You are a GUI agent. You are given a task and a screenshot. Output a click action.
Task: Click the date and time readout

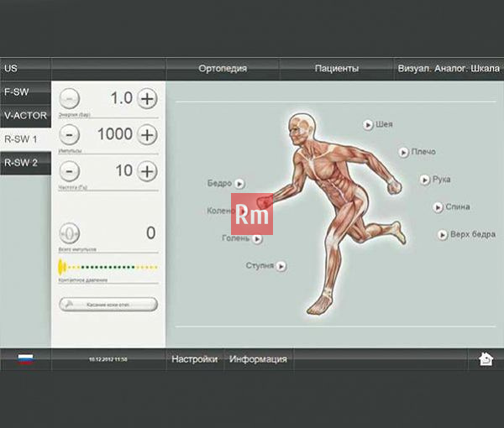(108, 359)
